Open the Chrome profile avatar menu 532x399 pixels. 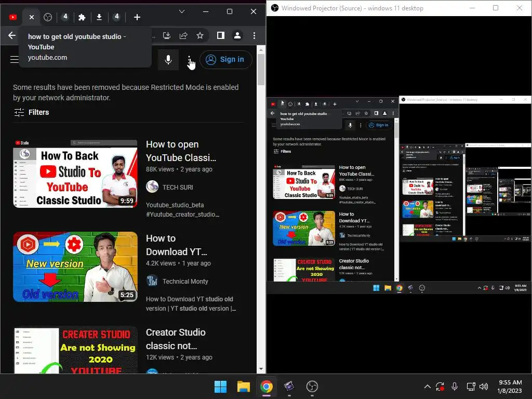tap(237, 35)
